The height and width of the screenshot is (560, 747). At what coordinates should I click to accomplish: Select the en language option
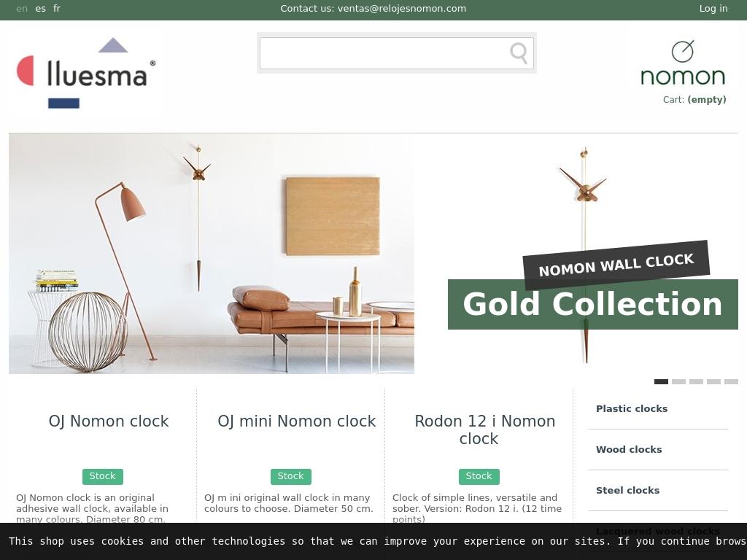[22, 9]
